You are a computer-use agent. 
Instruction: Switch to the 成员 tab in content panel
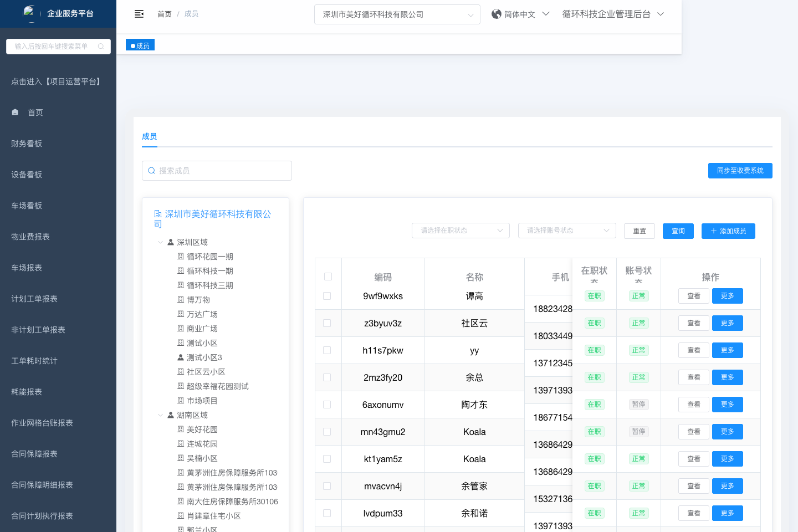pyautogui.click(x=149, y=136)
